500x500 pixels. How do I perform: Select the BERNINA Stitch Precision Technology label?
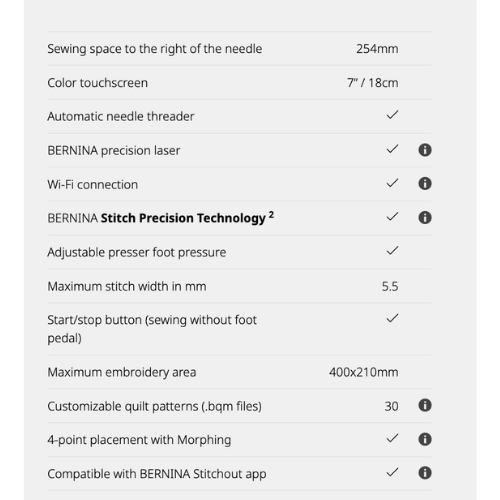(157, 218)
